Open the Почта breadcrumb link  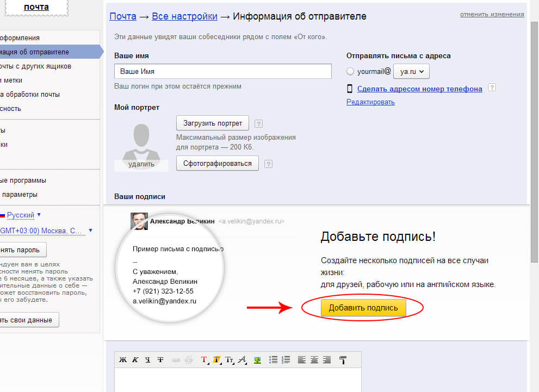coord(123,16)
